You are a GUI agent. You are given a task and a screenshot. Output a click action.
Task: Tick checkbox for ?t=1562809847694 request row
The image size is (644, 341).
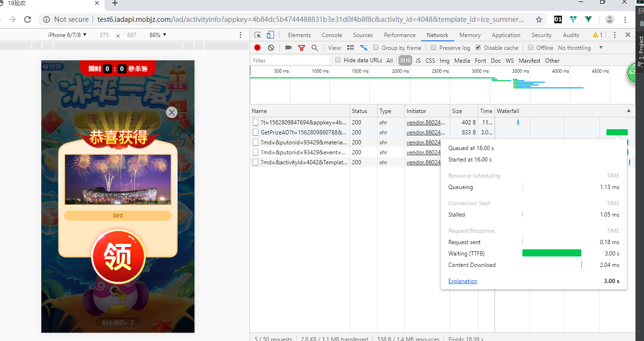click(256, 123)
